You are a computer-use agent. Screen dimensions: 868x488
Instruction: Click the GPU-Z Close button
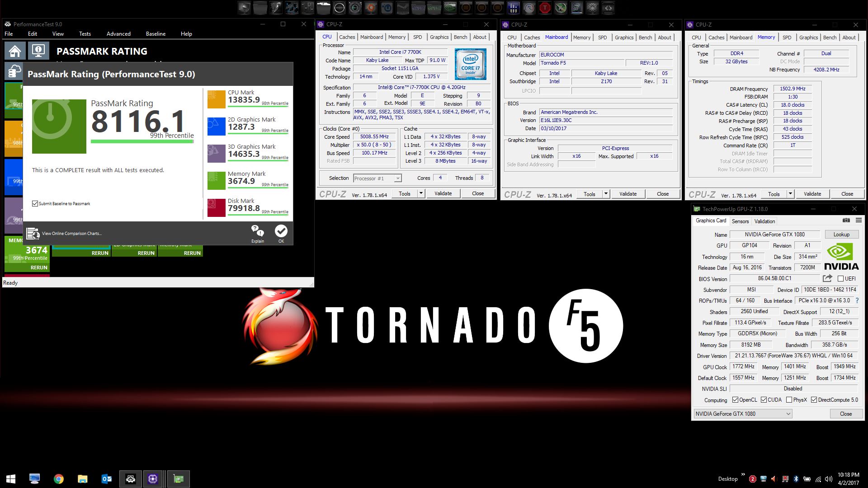pos(846,413)
